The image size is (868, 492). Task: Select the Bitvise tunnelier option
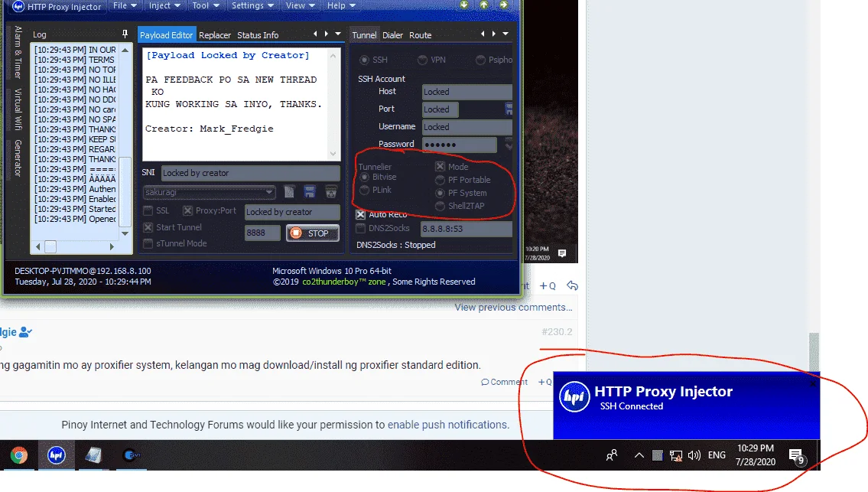[x=364, y=177]
